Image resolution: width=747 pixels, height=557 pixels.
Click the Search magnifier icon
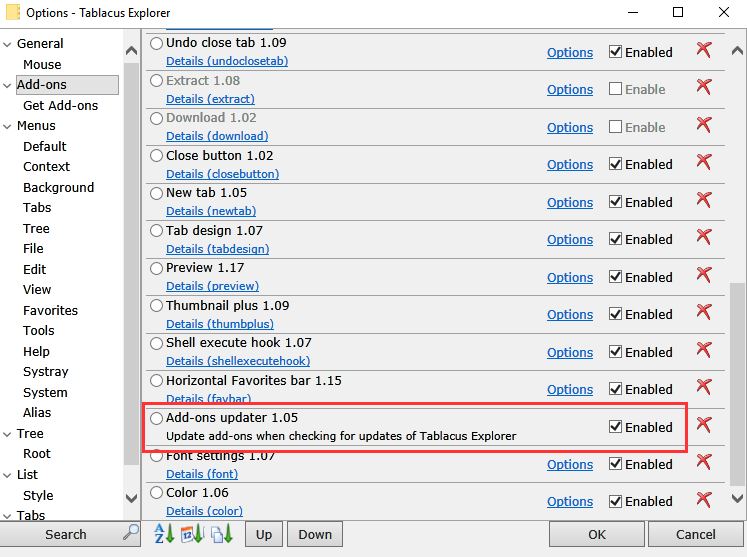click(131, 532)
